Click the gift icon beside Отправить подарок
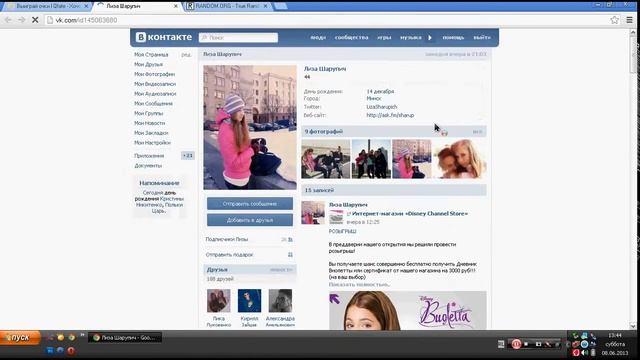640x360 pixels. click(290, 255)
